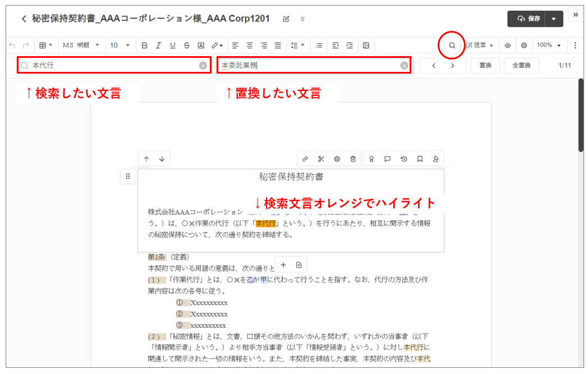Open the highlighter color picker
The image size is (588, 374).
(217, 45)
